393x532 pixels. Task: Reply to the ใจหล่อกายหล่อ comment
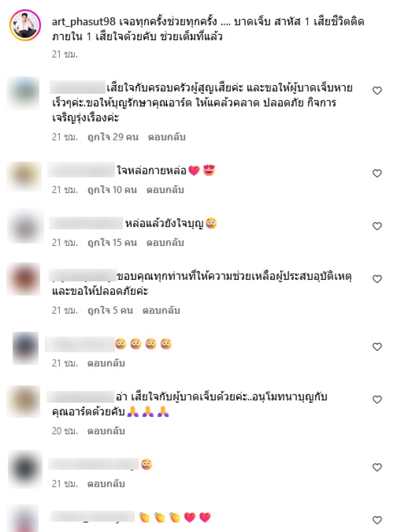click(x=165, y=190)
